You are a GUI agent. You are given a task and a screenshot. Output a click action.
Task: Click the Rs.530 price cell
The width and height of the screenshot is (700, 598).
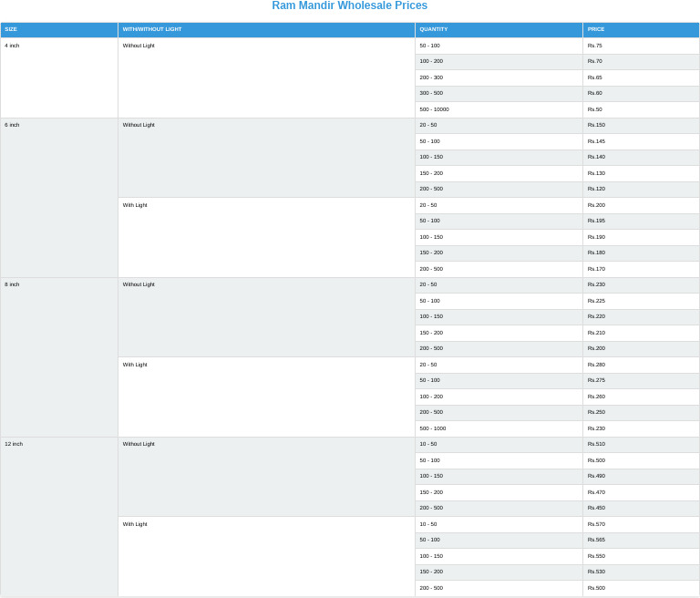(641, 572)
